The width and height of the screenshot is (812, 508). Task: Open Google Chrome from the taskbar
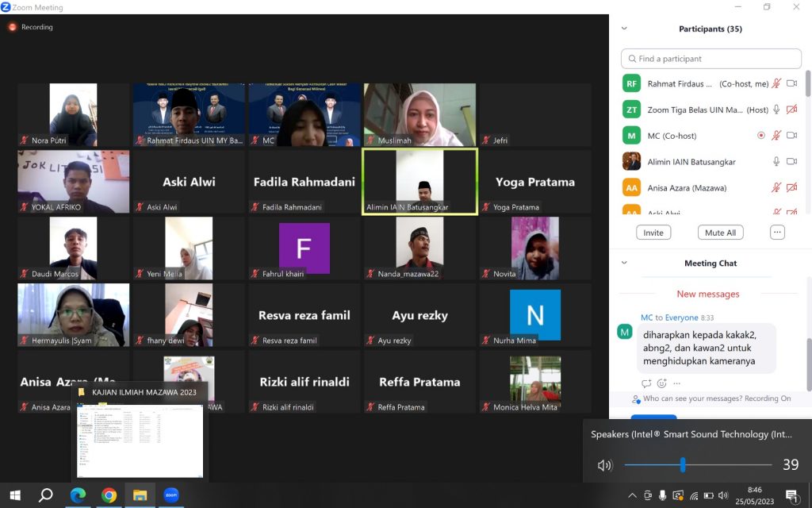(x=109, y=495)
